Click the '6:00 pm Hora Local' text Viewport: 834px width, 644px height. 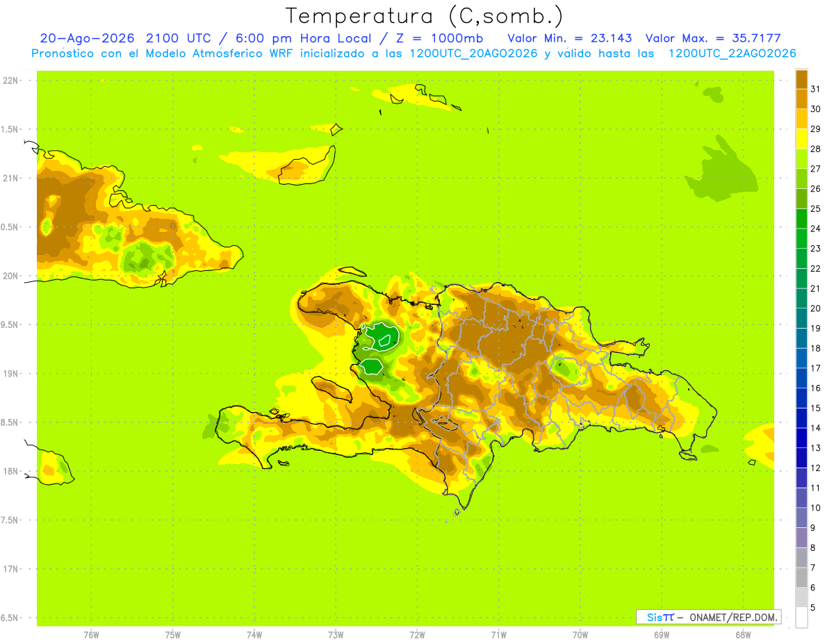coord(302,38)
